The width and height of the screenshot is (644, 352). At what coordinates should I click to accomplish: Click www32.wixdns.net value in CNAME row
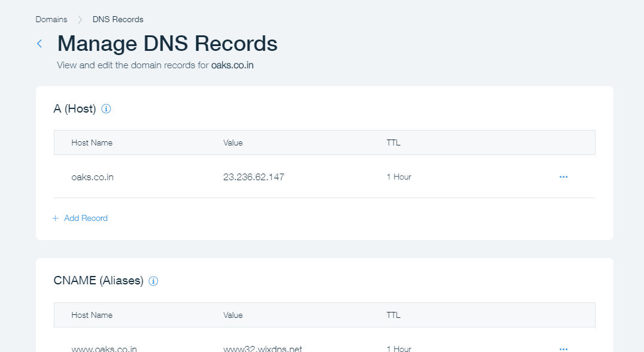(x=263, y=349)
